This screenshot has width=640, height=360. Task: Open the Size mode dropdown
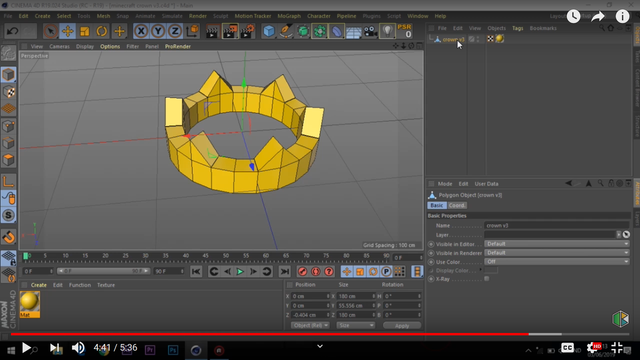[356, 325]
